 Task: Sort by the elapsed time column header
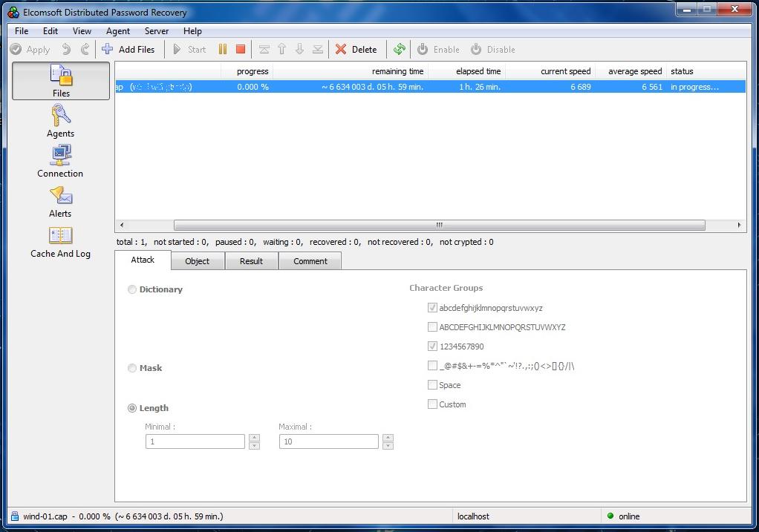[x=466, y=71]
